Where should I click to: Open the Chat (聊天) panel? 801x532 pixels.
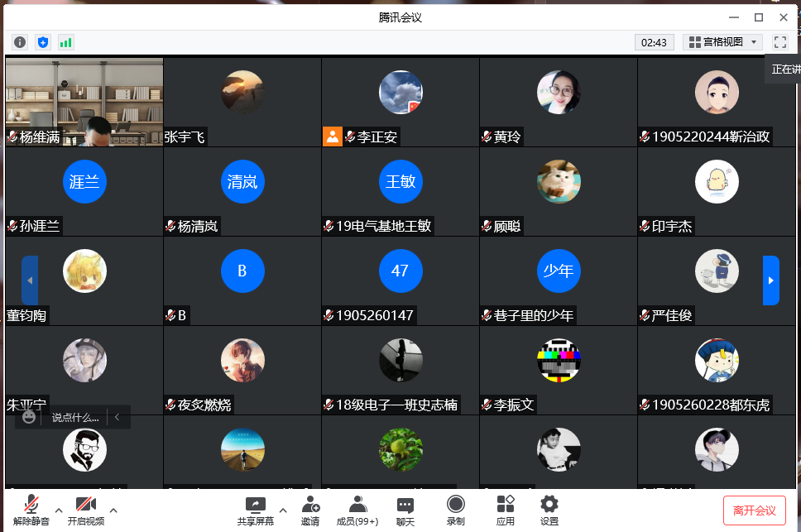tap(405, 510)
